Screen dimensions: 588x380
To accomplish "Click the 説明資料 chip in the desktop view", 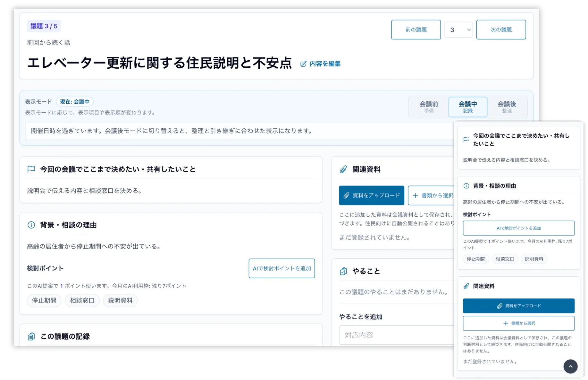I will pyautogui.click(x=120, y=300).
